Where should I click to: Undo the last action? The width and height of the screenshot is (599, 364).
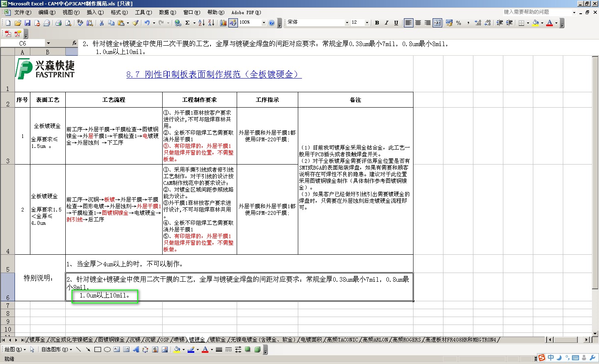147,23
